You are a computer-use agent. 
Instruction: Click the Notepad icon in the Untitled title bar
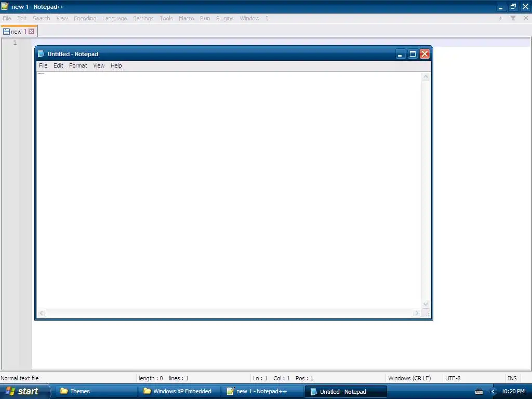point(41,54)
